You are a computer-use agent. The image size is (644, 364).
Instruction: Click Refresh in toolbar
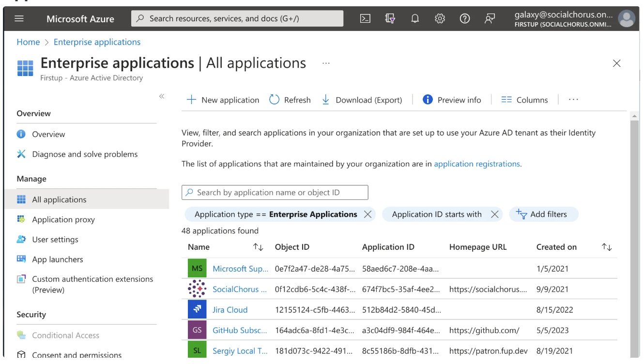[290, 100]
